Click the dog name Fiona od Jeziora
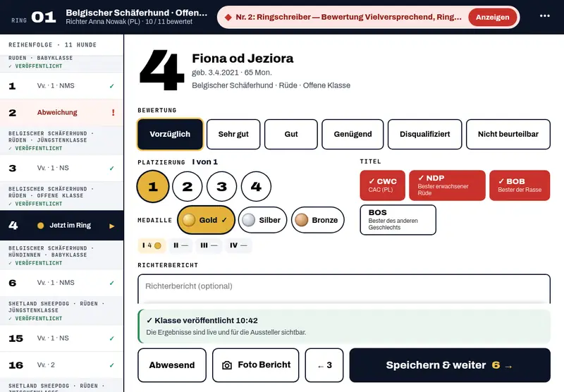This screenshot has height=392, width=564. [243, 59]
